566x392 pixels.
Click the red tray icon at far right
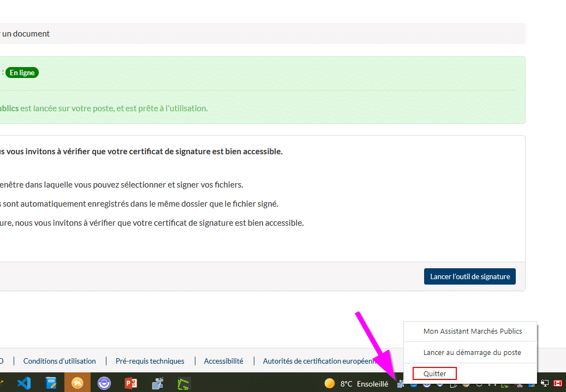[x=557, y=384]
